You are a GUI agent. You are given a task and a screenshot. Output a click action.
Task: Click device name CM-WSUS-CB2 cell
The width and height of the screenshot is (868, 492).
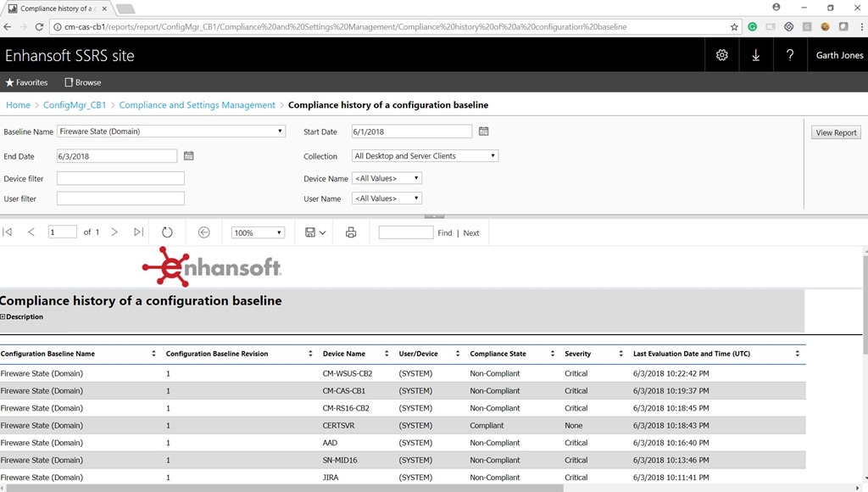(348, 373)
